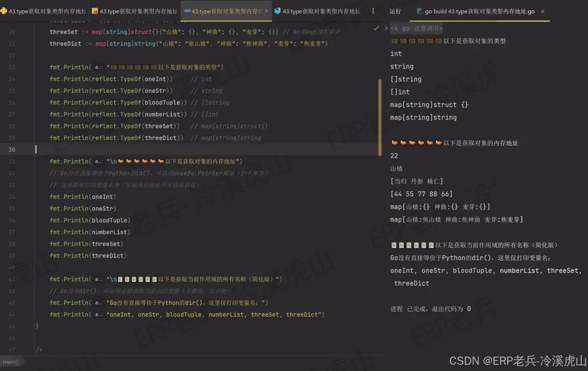Click the partially hidden file icon on the first editor tab
Screen dimensions: 588x371
pos(4,11)
